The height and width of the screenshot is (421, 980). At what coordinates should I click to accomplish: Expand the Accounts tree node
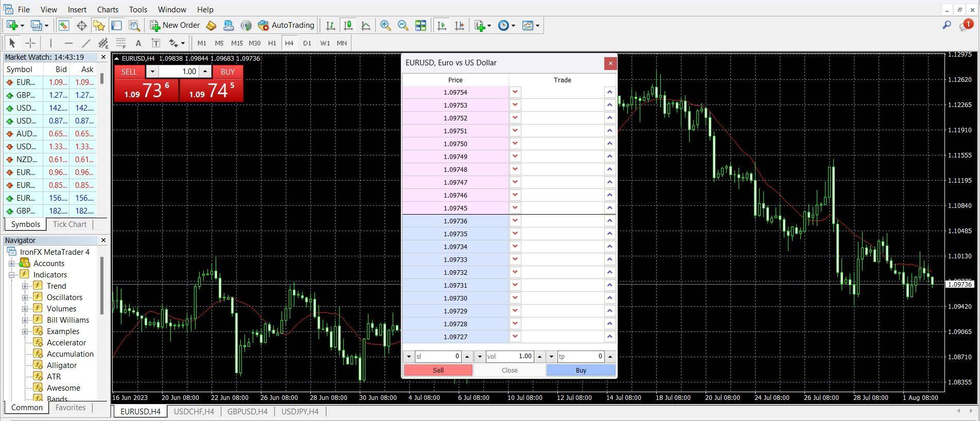[x=11, y=264]
